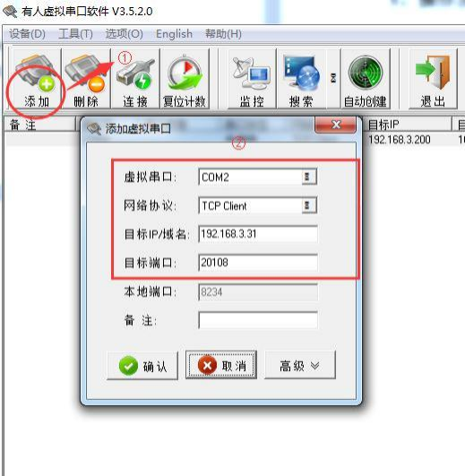Click the 退出 (Exit) door icon

433,80
